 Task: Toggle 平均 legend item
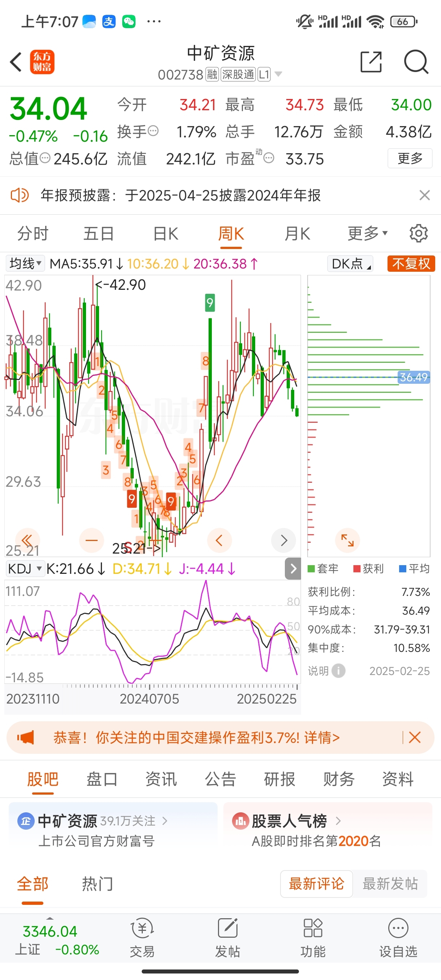coord(414,569)
